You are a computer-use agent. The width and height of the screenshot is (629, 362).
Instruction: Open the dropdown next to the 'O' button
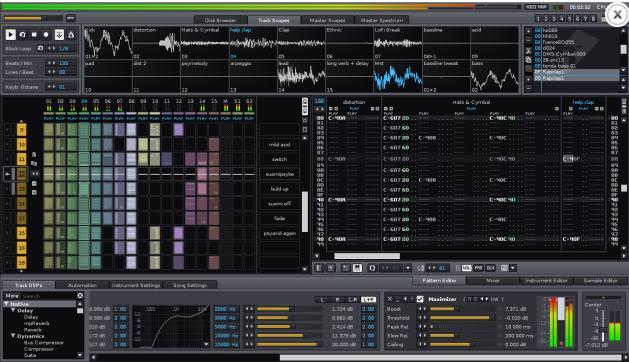(x=408, y=268)
